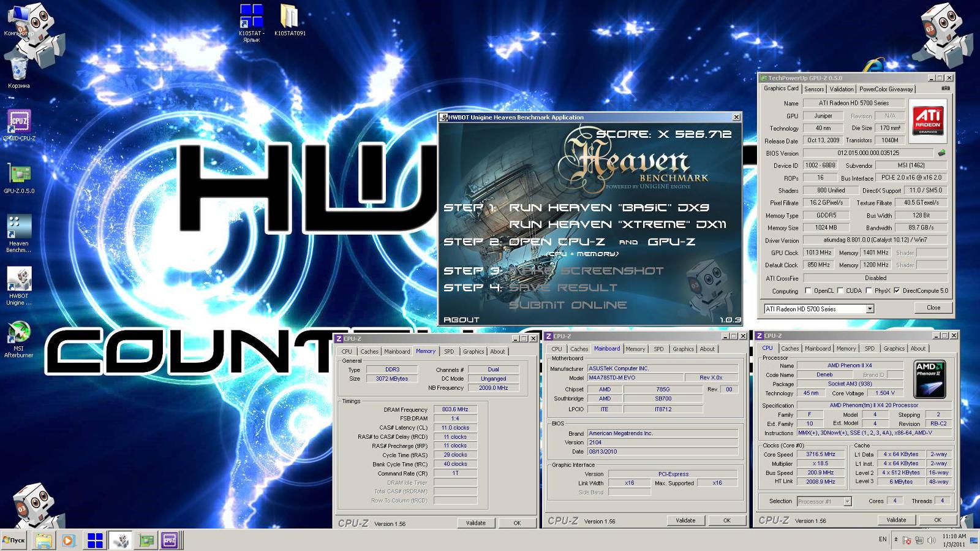Open the Heaven Benchmark desktop shortcut
This screenshot has width=980, height=551.
(x=19, y=234)
